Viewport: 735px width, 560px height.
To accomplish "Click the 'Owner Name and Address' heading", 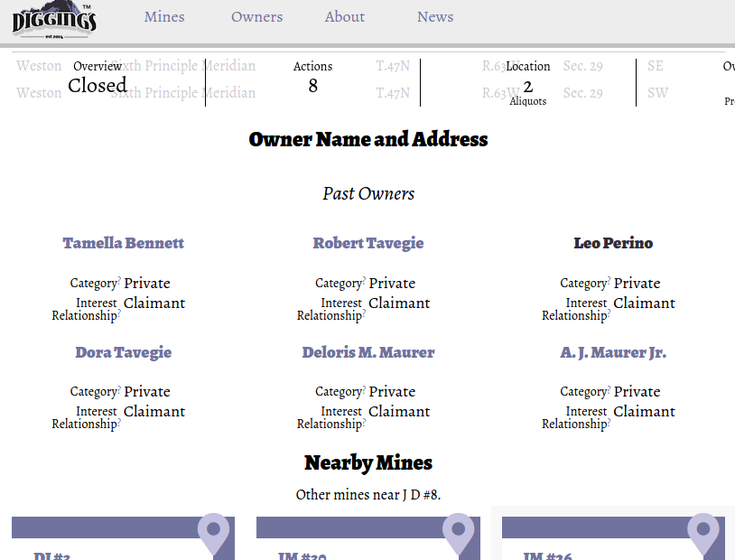I will point(368,139).
